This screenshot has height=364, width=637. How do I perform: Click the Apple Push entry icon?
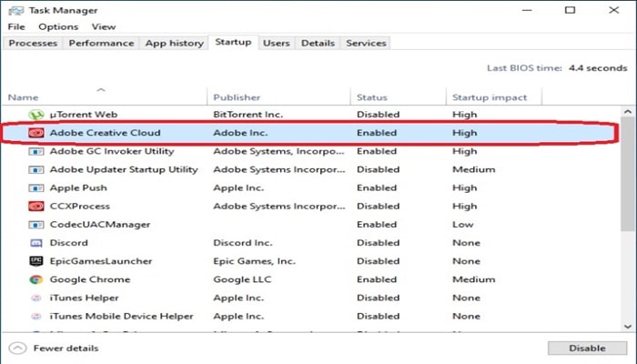pos(36,188)
